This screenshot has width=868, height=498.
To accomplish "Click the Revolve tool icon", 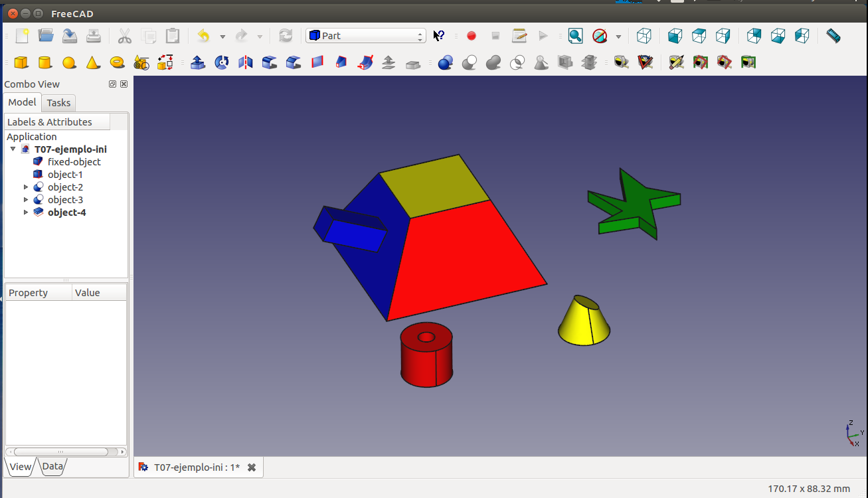I will coord(222,62).
